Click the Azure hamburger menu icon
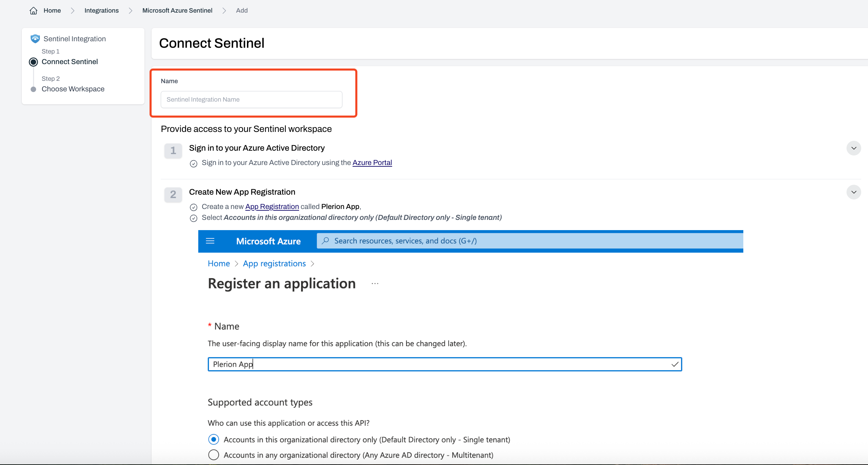 coord(210,241)
